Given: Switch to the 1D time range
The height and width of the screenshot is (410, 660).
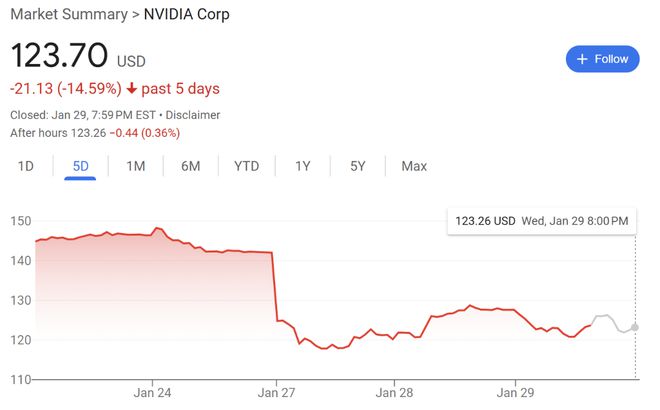Looking at the screenshot, I should click(26, 166).
